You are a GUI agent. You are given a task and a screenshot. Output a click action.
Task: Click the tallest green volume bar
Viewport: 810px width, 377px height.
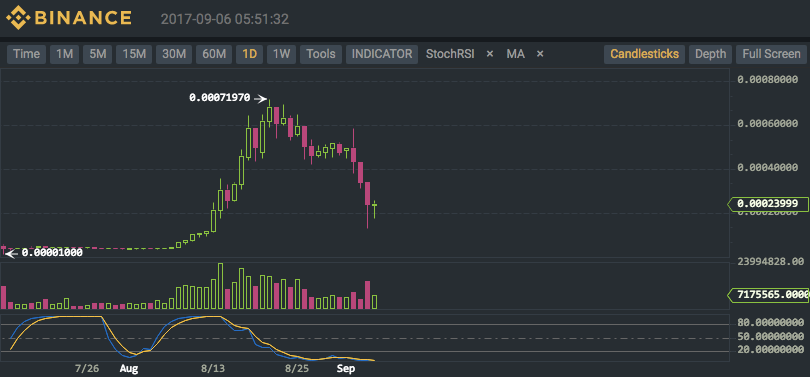tap(221, 286)
